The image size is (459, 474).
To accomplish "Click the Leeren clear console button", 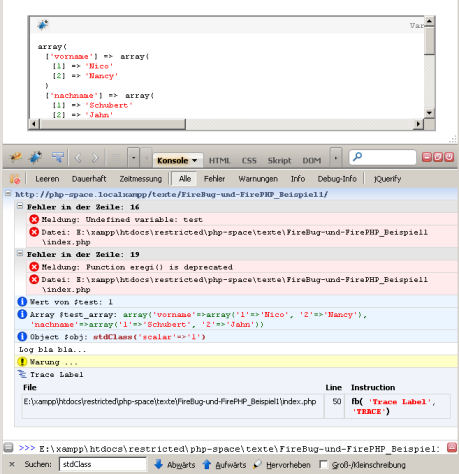I will [47, 179].
